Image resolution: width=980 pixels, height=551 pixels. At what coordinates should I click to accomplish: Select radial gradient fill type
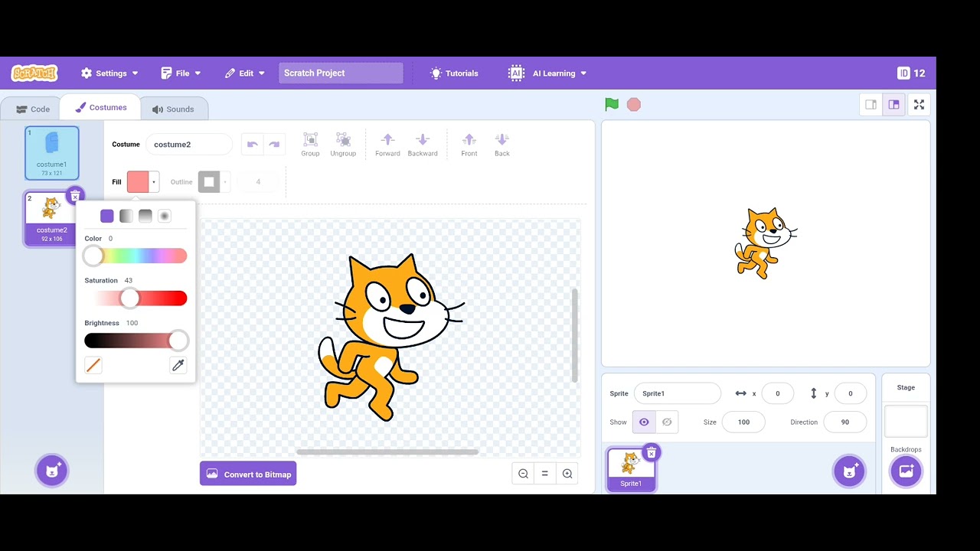164,217
